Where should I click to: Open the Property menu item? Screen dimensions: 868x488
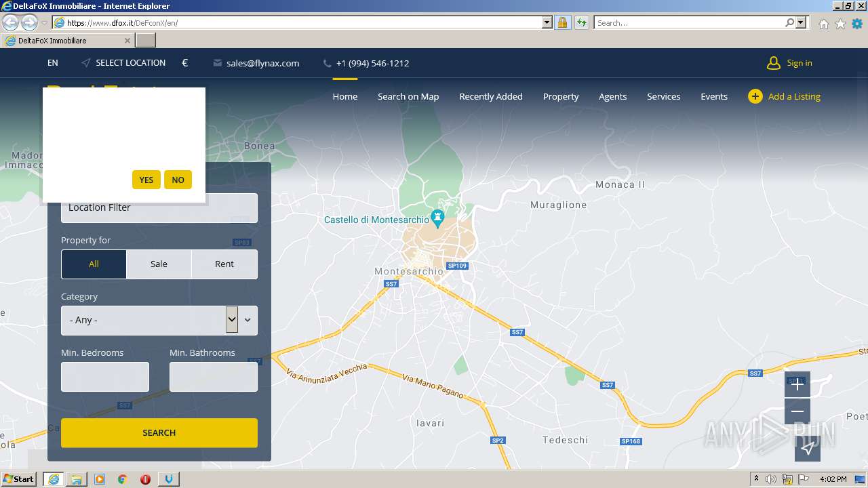561,96
